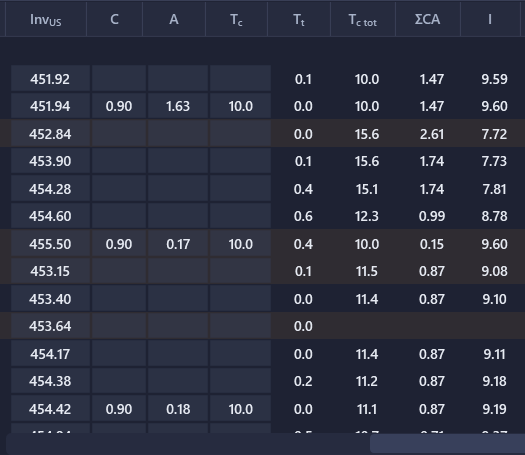Click empty C cell in row 451.92
Viewport: 525px width, 455px height.
pyautogui.click(x=119, y=79)
